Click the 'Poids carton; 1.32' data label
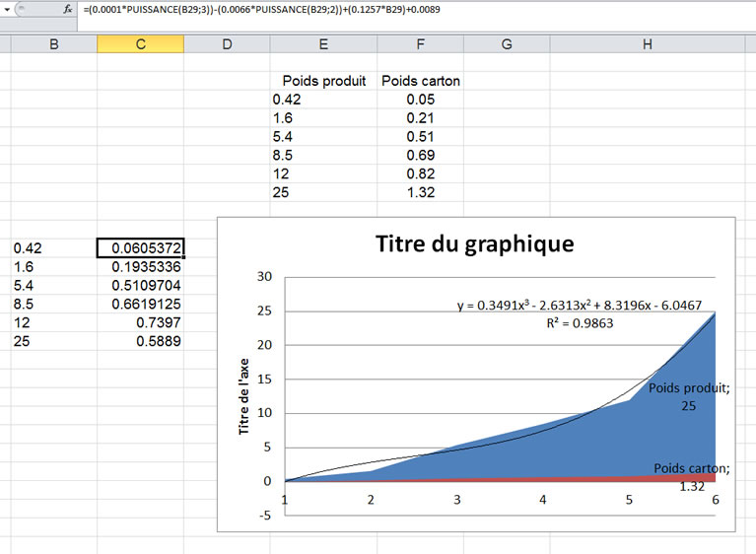Image resolution: width=756 pixels, height=554 pixels. point(690,477)
